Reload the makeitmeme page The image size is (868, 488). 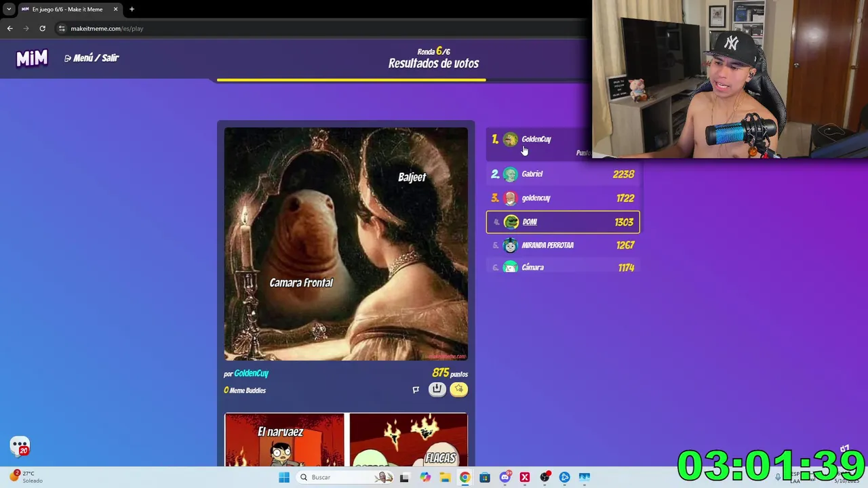(x=42, y=28)
